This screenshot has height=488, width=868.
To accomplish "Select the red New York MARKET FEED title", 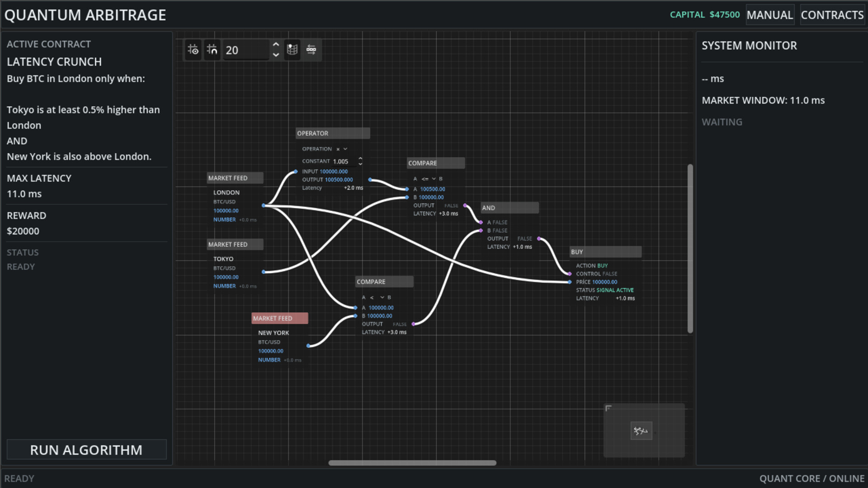I will click(x=280, y=319).
